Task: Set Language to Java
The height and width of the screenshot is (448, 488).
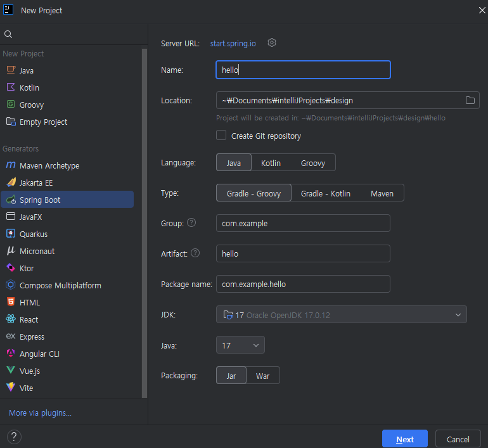Action: pos(234,162)
